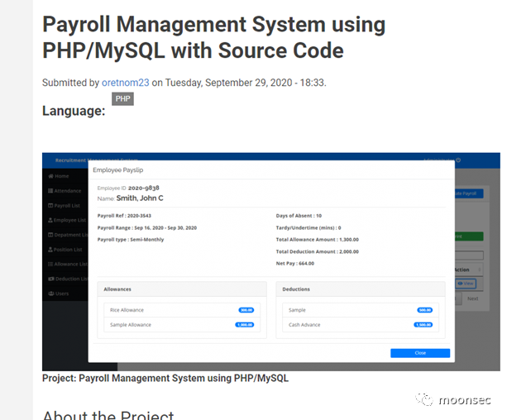Screen dimensions: 507x420
Task: Close the Employee Payslip dialog
Action: (x=420, y=353)
